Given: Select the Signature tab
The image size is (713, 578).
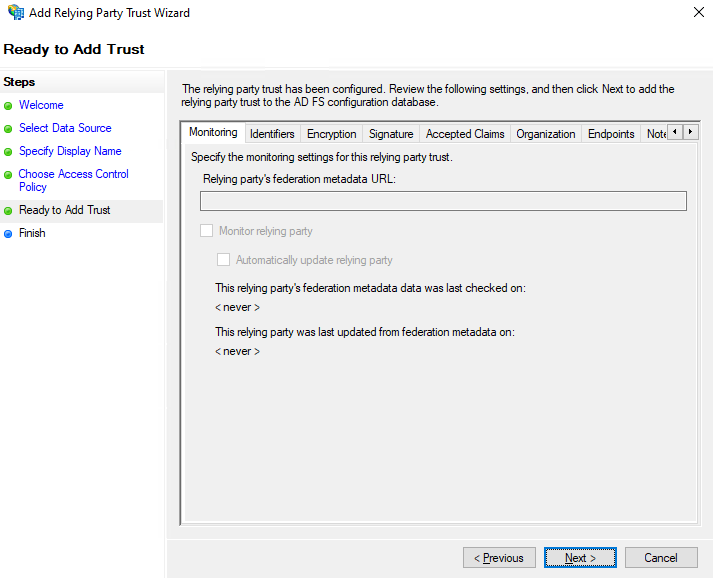Looking at the screenshot, I should tap(390, 134).
